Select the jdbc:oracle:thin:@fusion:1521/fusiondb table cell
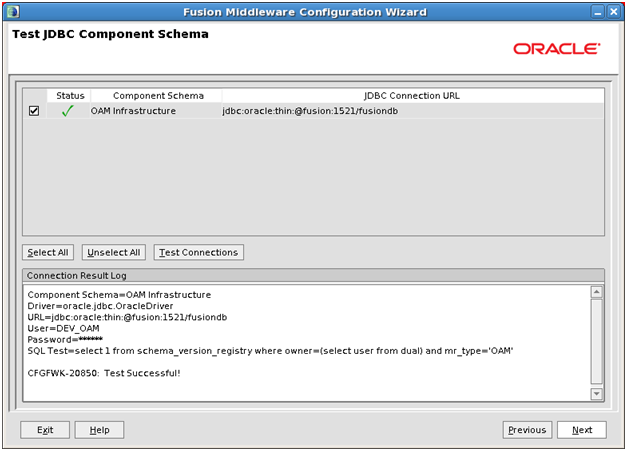 click(413, 111)
